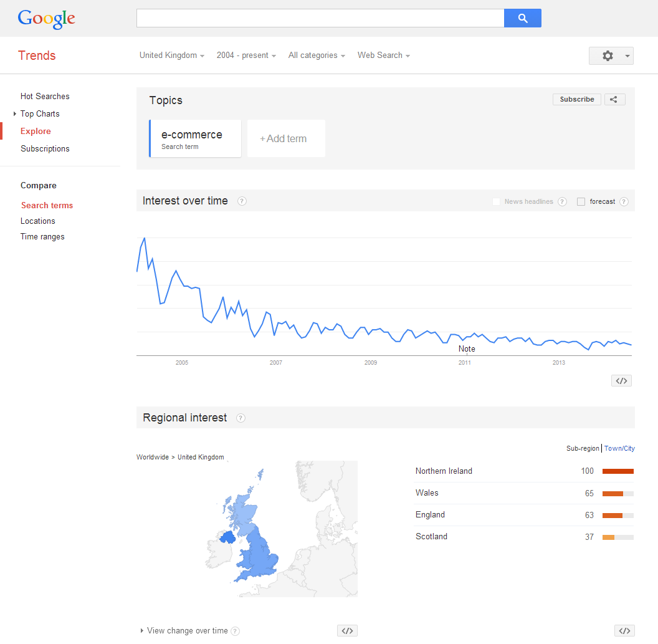The width and height of the screenshot is (658, 644).
Task: Click the Subscribe button
Action: [576, 100]
